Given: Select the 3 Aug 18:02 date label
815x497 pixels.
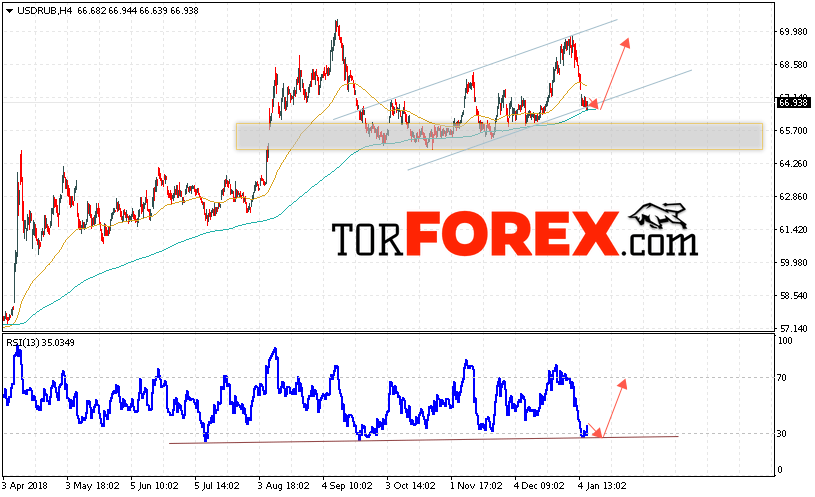Looking at the screenshot, I should click(x=283, y=486).
